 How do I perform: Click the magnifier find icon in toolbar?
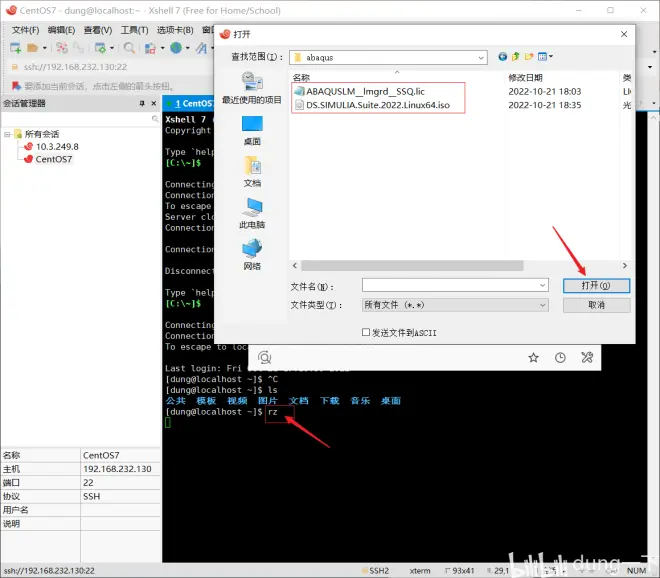[x=129, y=48]
